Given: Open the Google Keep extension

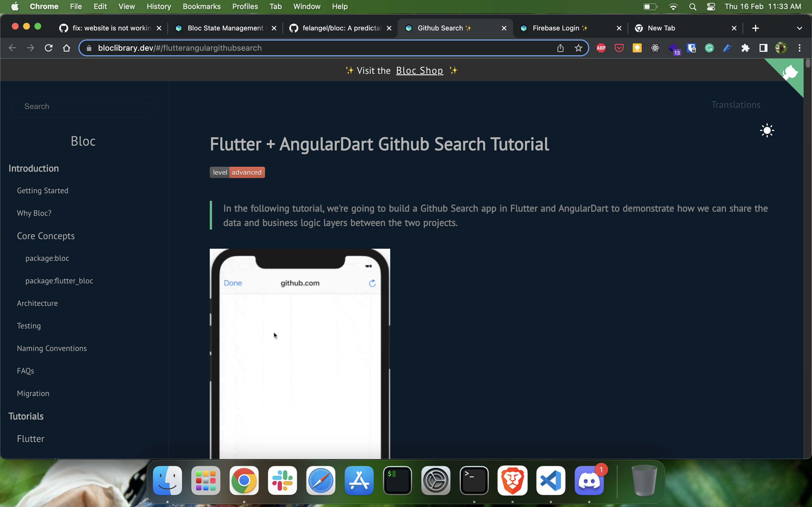Looking at the screenshot, I should click(x=637, y=48).
